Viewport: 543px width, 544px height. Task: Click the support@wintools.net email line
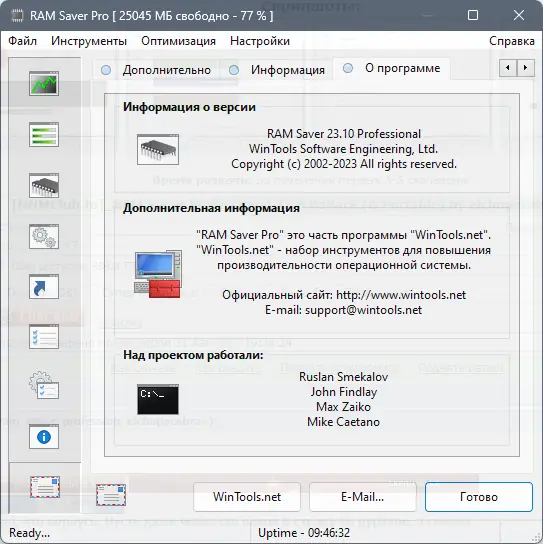click(x=343, y=310)
